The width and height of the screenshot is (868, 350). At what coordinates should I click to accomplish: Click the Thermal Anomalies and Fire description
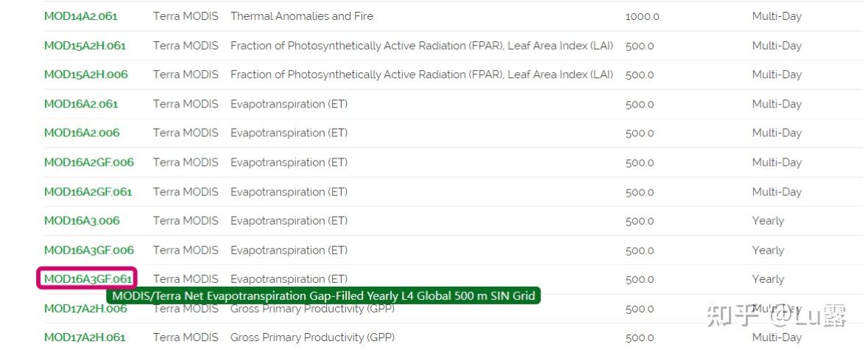tap(301, 16)
